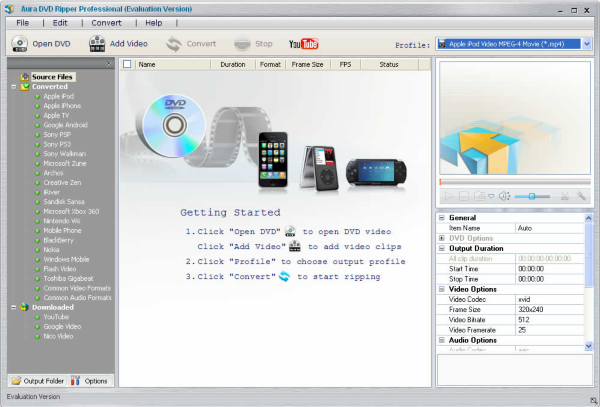Image resolution: width=600 pixels, height=407 pixels.
Task: Open the Output Folder button
Action: pos(38,381)
